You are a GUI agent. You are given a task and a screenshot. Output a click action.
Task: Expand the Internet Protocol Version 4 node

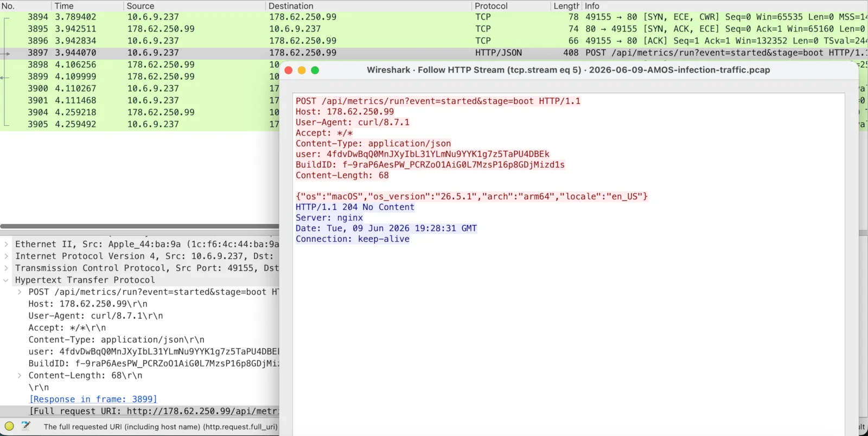tap(6, 256)
